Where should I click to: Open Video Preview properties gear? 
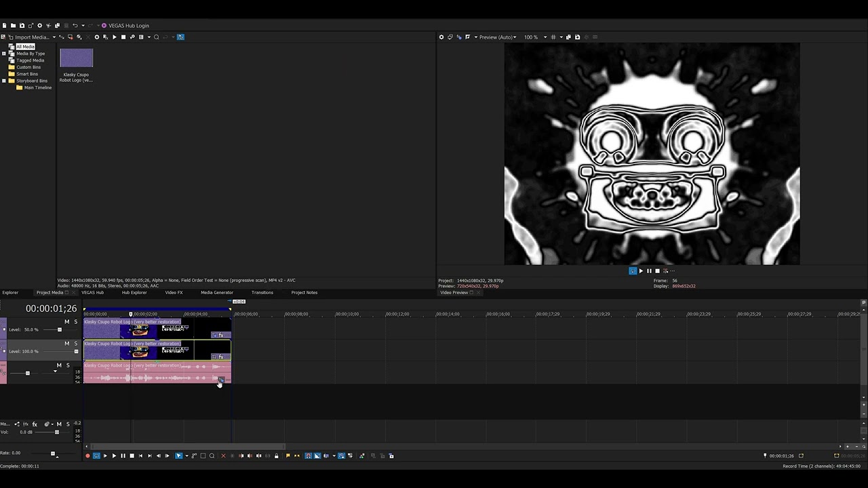(441, 37)
